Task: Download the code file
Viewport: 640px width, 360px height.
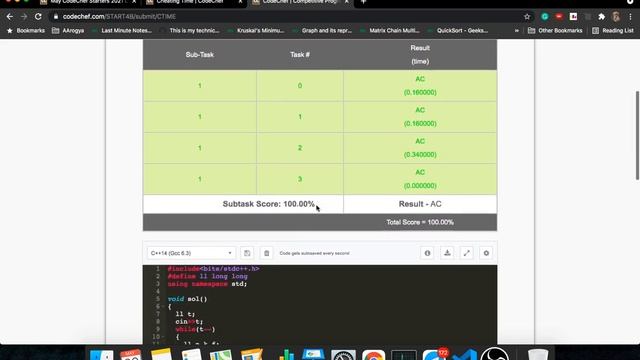Action: click(x=447, y=253)
